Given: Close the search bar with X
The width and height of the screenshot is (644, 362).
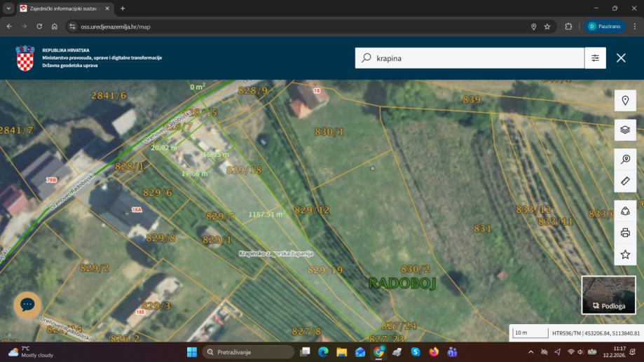Looking at the screenshot, I should (621, 58).
